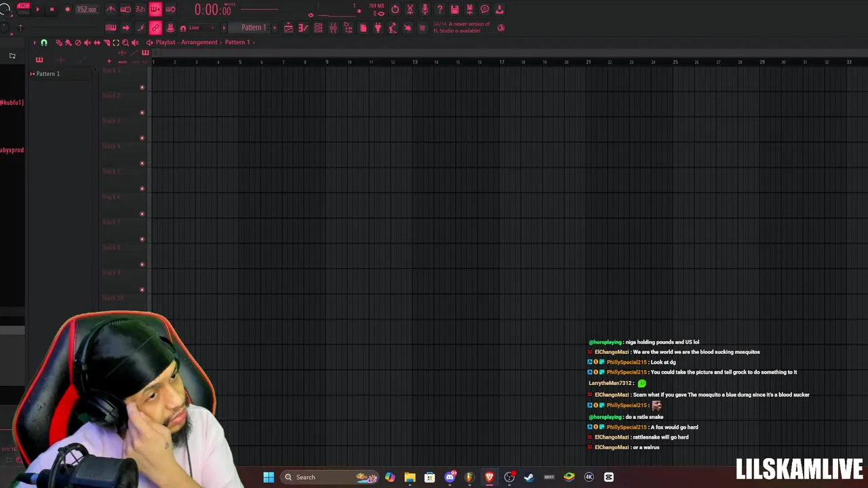
Task: Click the brush icon in second toolbar row
Action: (x=140, y=28)
